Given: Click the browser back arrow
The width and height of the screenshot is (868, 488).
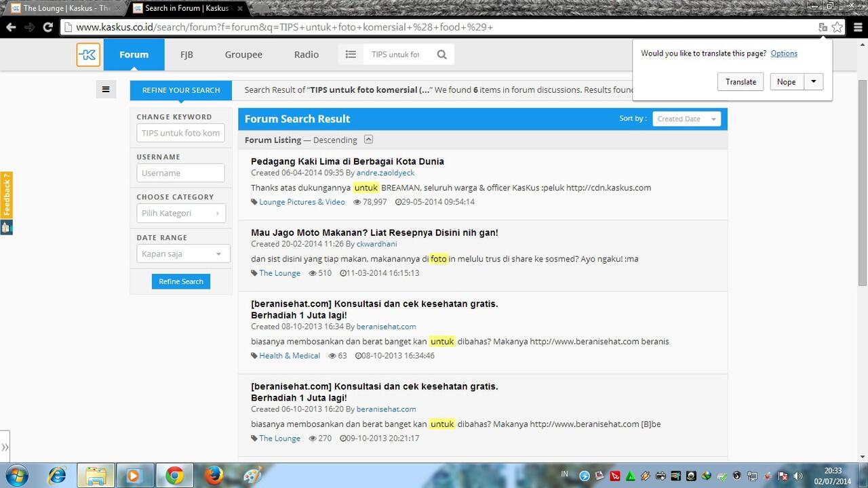Looking at the screenshot, I should pos(10,27).
